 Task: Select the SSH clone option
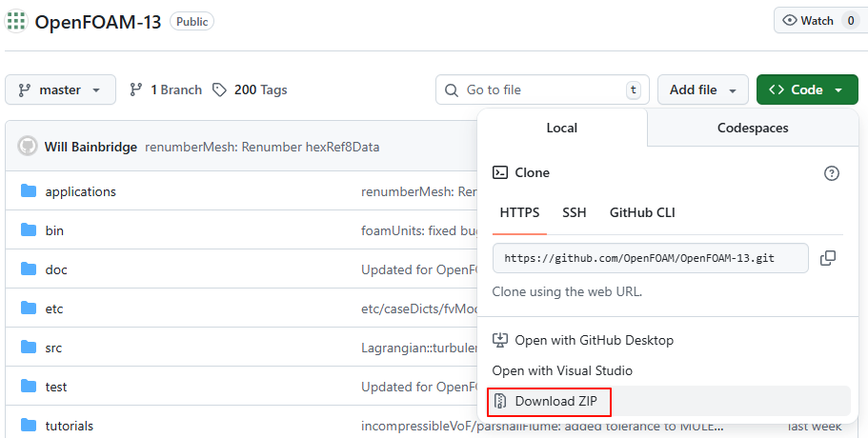click(x=575, y=212)
